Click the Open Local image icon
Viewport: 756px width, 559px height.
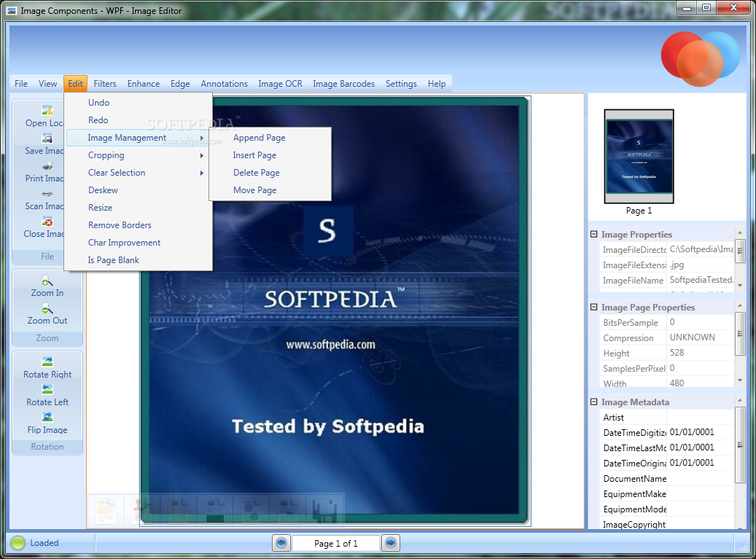click(x=47, y=110)
